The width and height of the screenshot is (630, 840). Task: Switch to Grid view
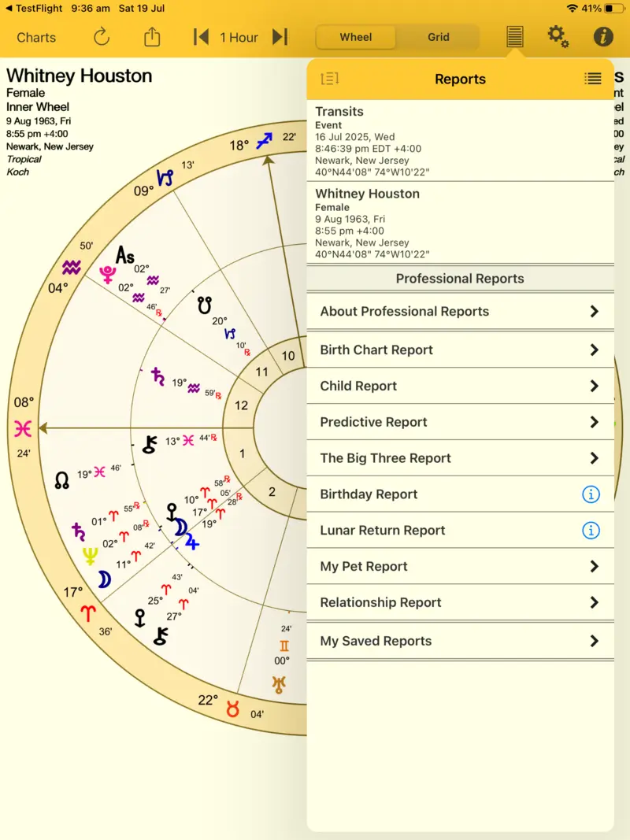tap(439, 37)
